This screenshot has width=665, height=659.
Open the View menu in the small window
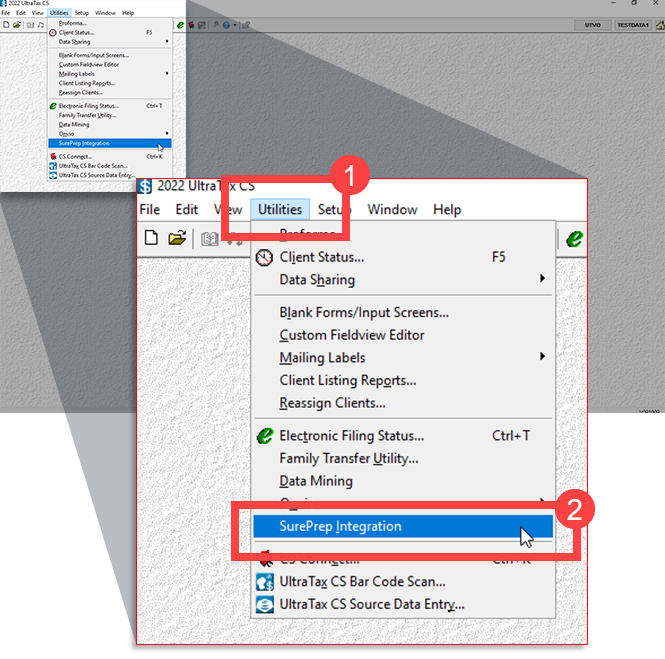click(38, 13)
